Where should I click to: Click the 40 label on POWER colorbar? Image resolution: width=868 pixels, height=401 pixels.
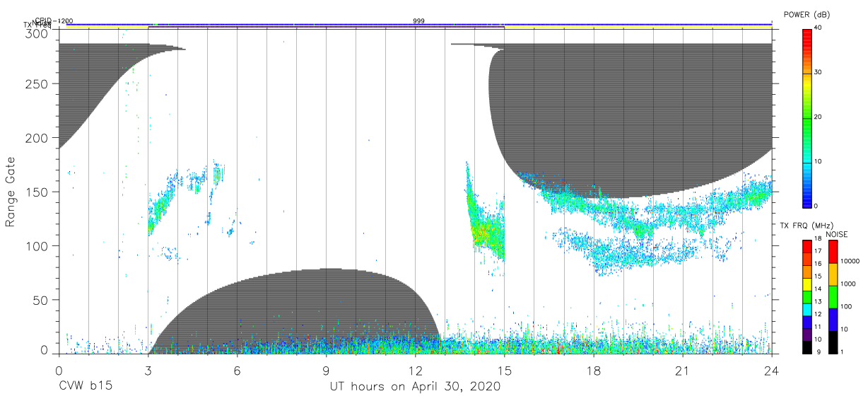coord(819,28)
